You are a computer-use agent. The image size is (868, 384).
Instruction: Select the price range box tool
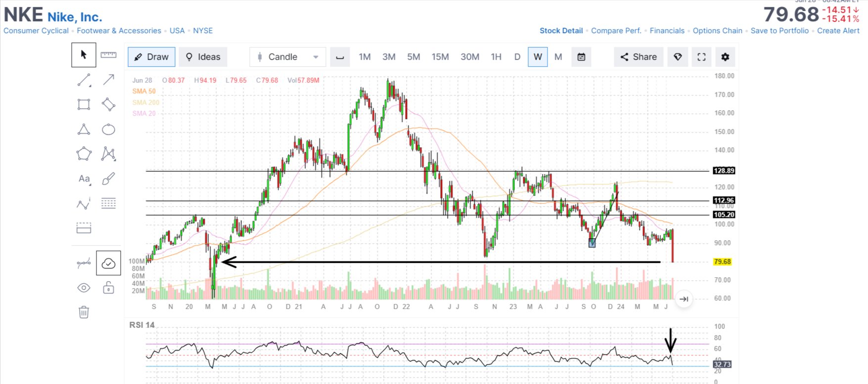(84, 228)
